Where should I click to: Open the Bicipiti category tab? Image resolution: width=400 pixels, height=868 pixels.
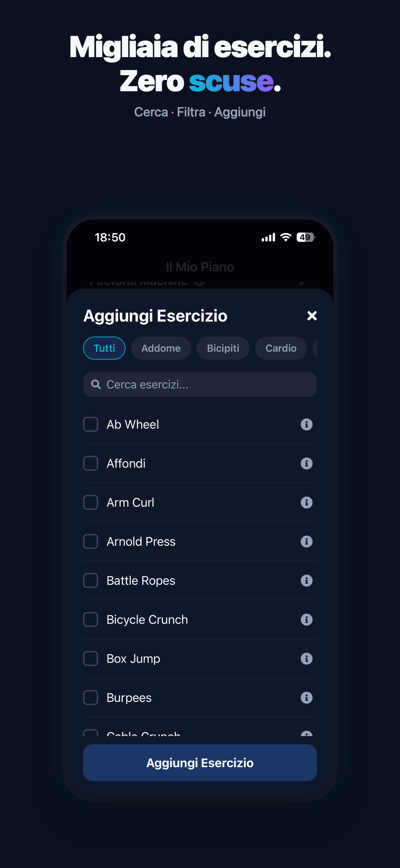(x=223, y=348)
